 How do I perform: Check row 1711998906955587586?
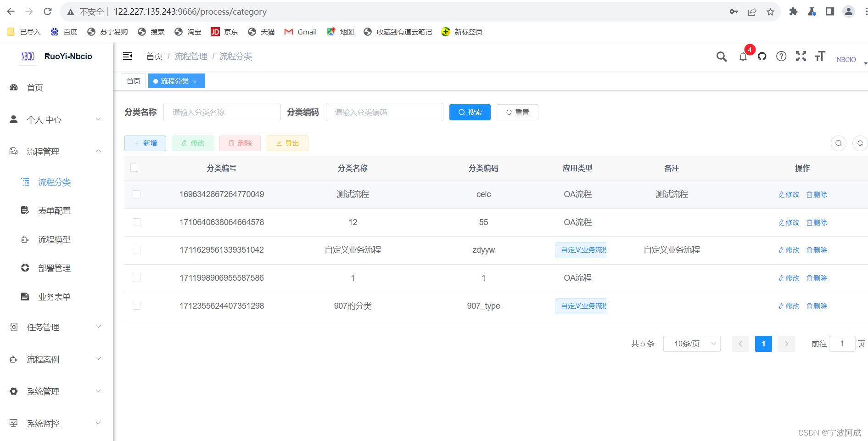click(x=137, y=278)
